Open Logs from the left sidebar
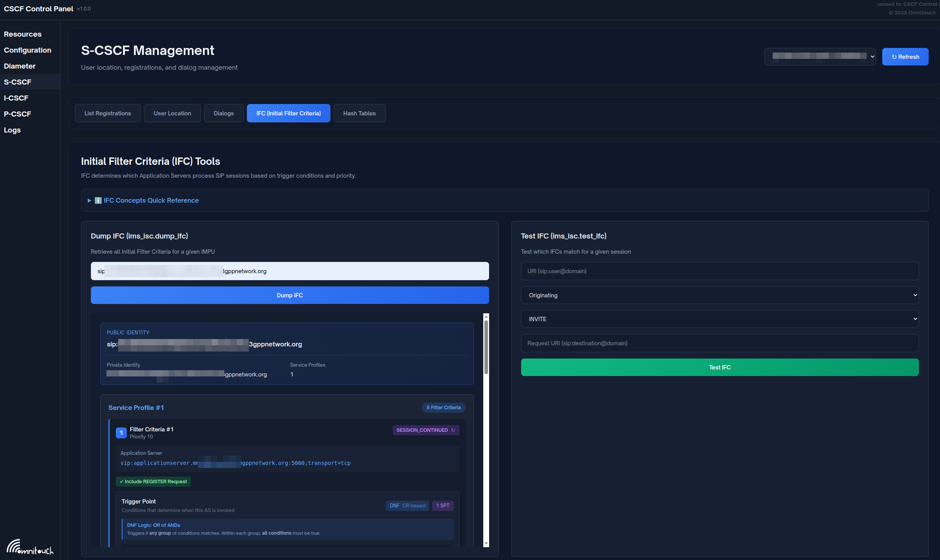Screen dimensions: 940x560 (x=12, y=130)
